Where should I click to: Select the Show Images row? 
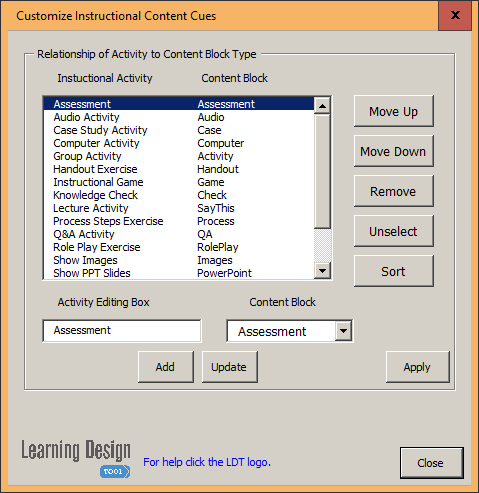[179, 260]
